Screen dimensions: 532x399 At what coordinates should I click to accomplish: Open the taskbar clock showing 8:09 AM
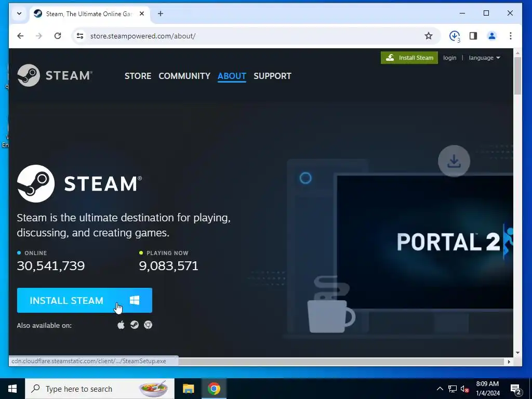(x=487, y=389)
